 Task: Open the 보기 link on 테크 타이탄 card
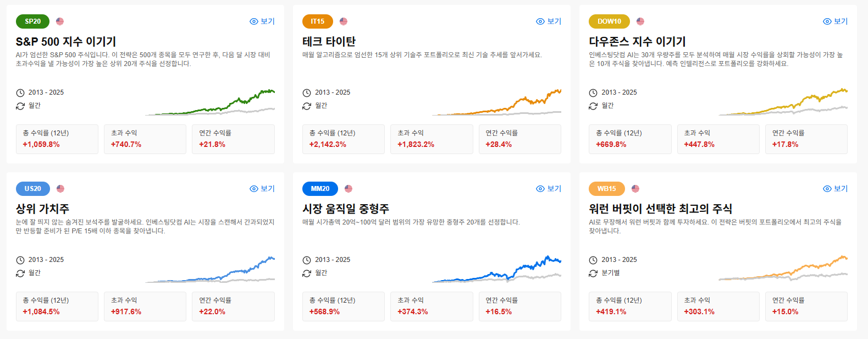point(549,21)
